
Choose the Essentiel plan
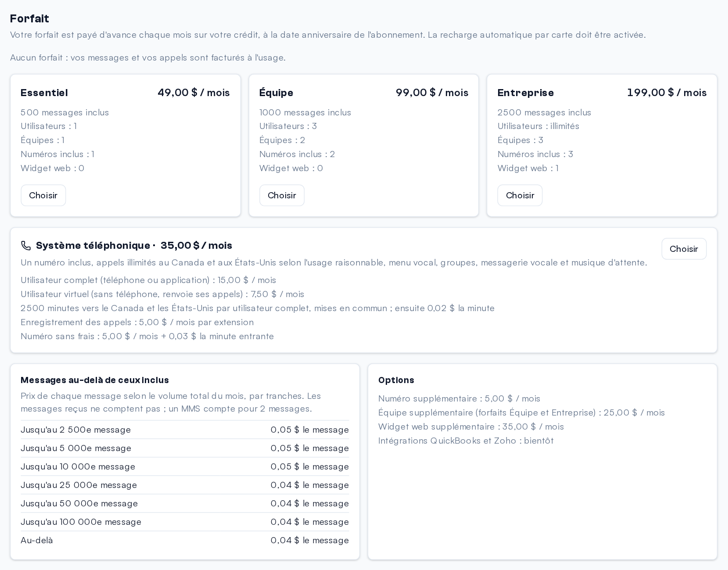[x=43, y=195]
